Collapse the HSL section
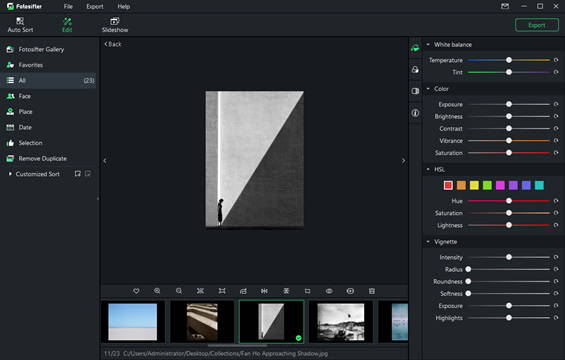 428,169
